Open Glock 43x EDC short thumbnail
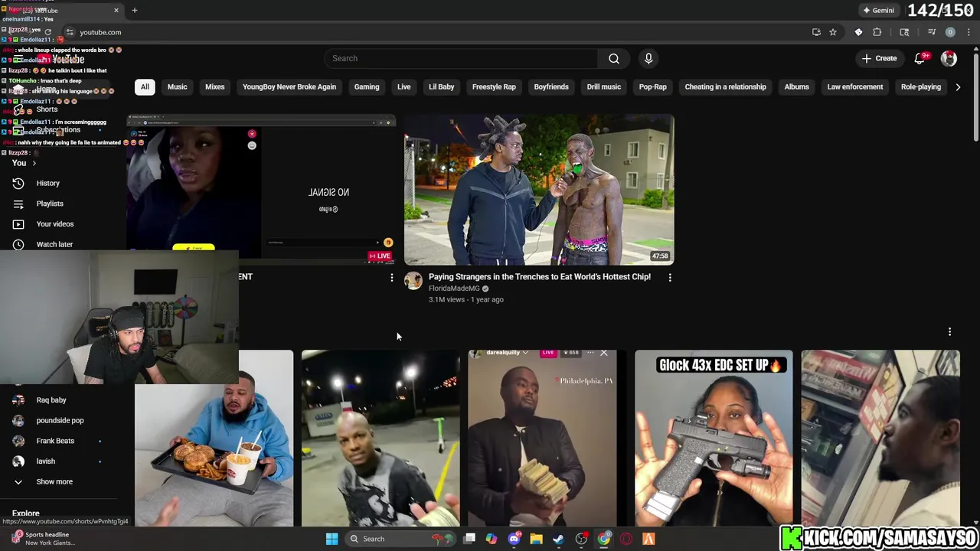 [x=714, y=439]
